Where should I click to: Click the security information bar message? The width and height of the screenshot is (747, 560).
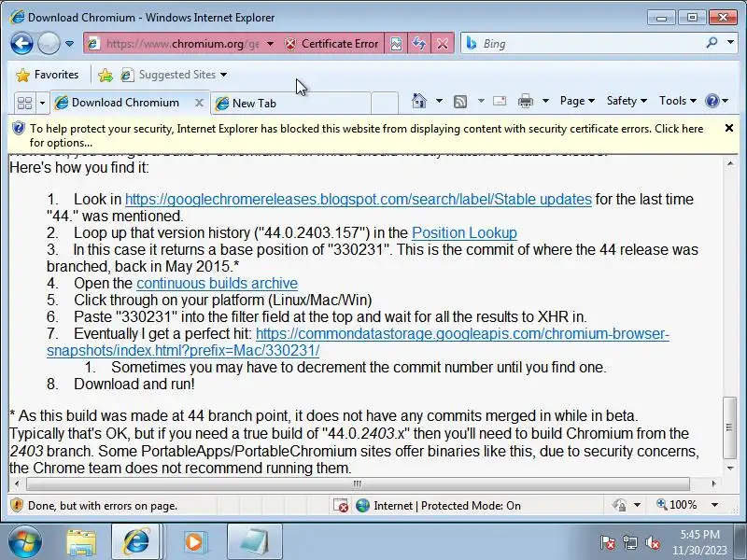coord(366,135)
